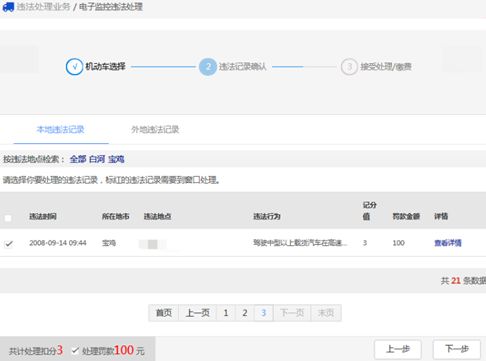Click the 罚款金额 column header
Image resolution: width=486 pixels, height=361 pixels.
click(x=406, y=216)
